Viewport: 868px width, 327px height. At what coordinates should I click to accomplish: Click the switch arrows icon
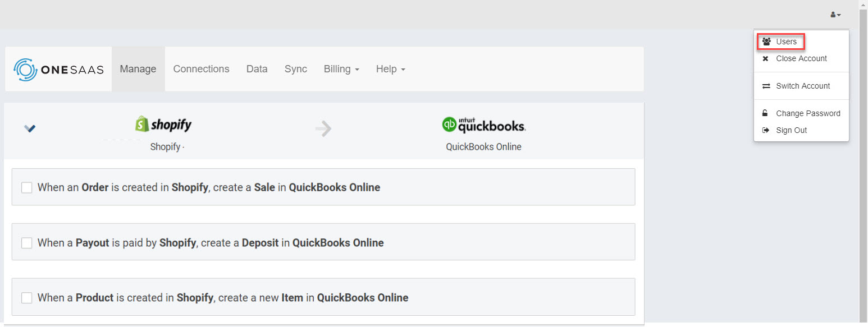pos(766,86)
